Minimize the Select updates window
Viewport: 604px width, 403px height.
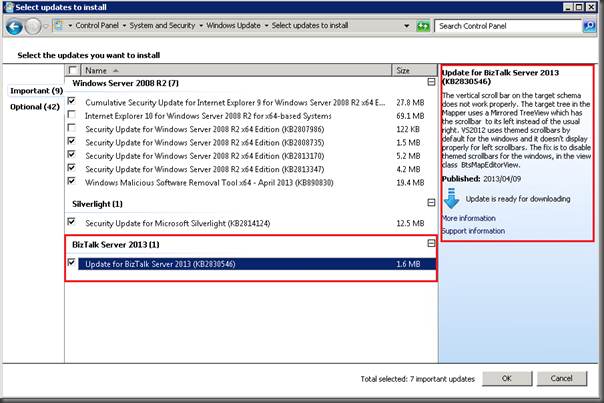(x=568, y=7)
